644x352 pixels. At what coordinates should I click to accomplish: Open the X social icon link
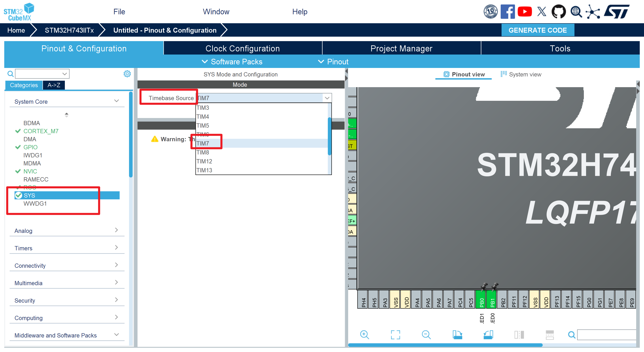tap(542, 11)
